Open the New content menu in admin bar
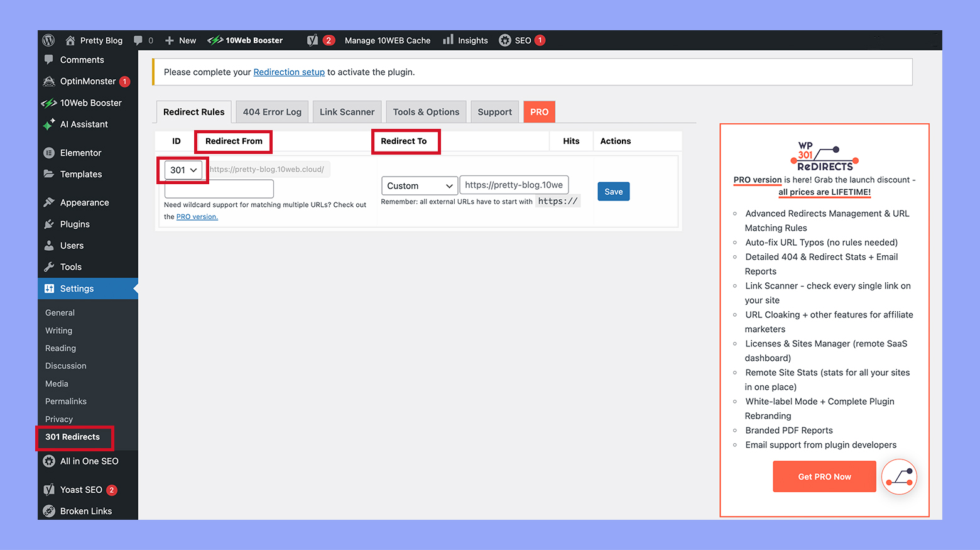 [x=181, y=40]
